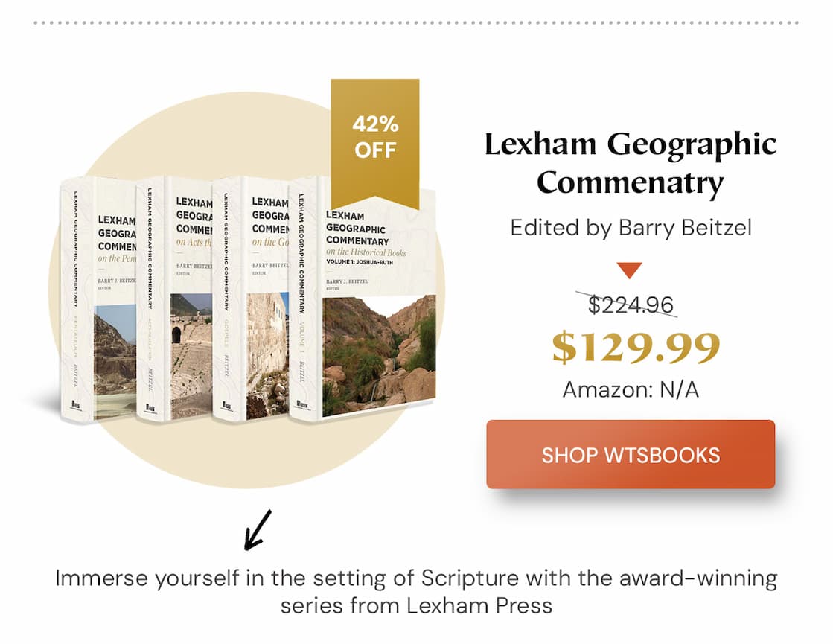
Task: Open the Lexham Geographic Commentary title link
Action: 631,162
